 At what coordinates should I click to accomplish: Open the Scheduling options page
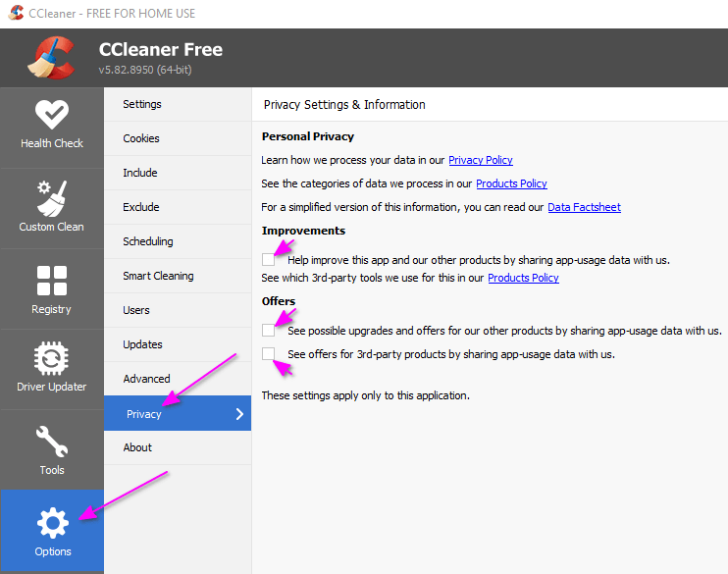[178, 241]
